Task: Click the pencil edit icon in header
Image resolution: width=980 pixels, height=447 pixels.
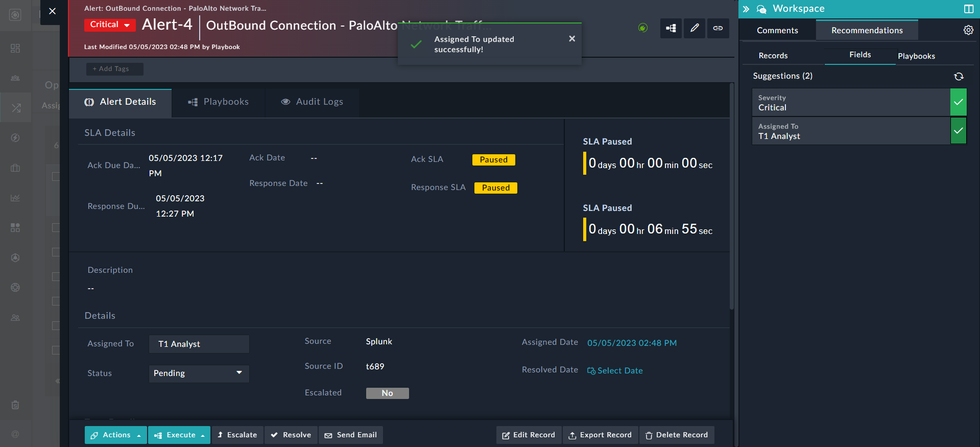Action: 695,28
